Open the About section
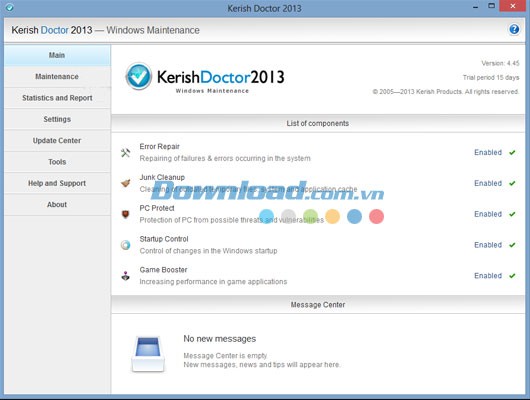The image size is (530, 400). [x=57, y=204]
